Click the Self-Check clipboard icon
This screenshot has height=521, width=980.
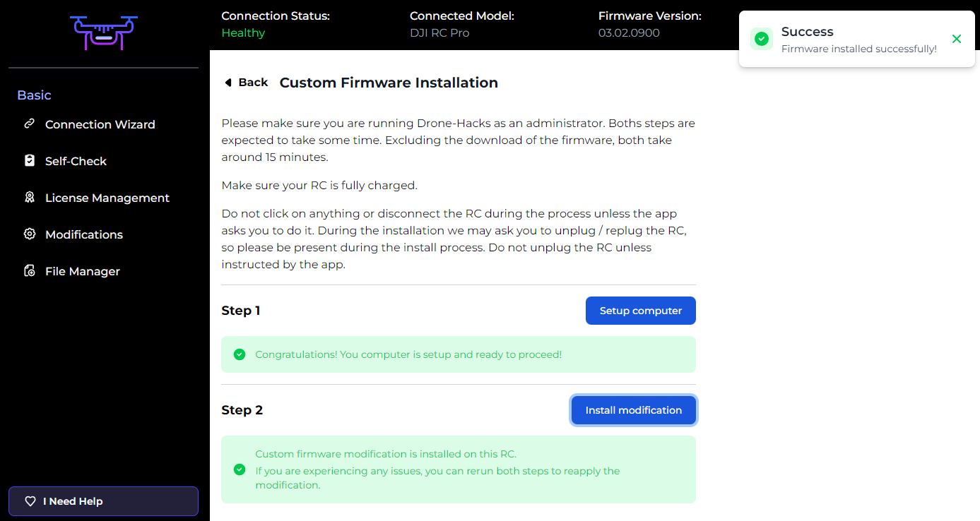[x=30, y=161]
